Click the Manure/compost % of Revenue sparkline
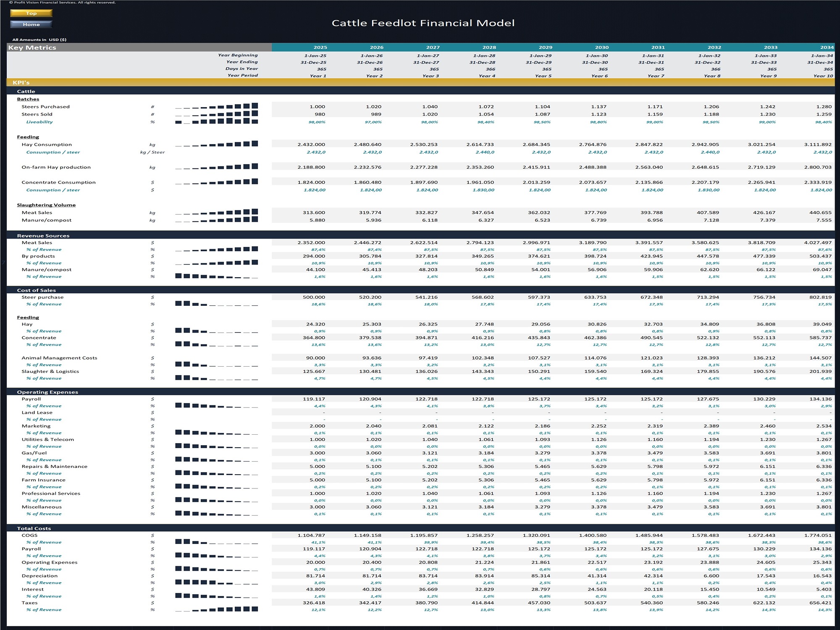Viewport: 840px width, 630px height. coord(216,276)
